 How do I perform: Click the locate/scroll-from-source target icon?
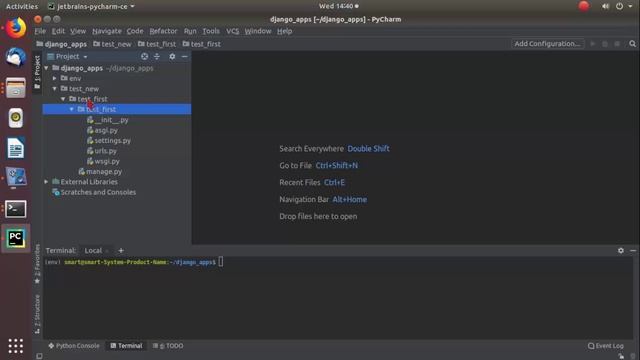click(x=144, y=56)
